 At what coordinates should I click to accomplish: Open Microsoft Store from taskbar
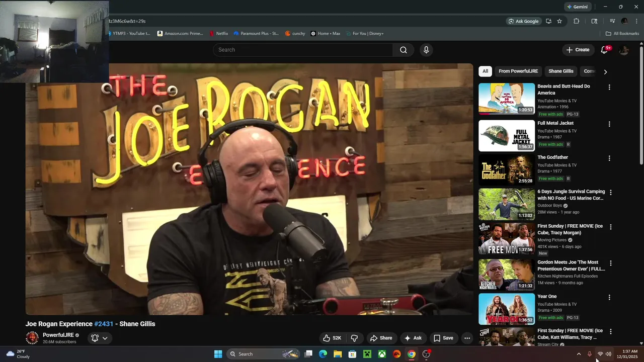tap(353, 354)
